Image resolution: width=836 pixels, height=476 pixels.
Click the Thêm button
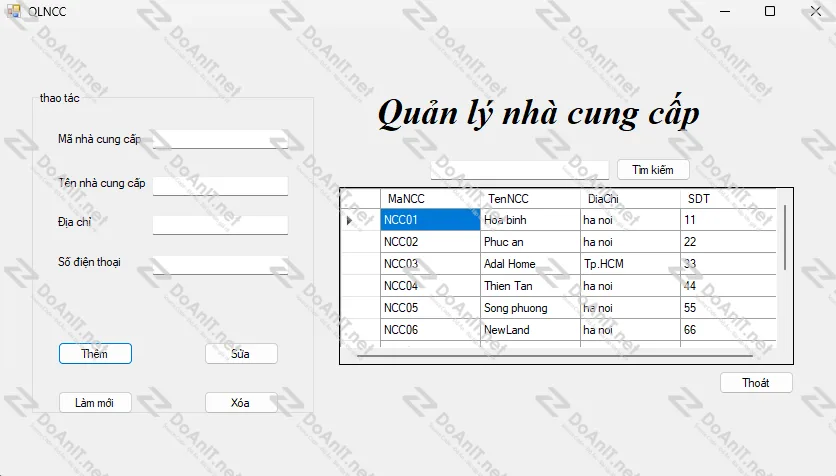tap(95, 353)
